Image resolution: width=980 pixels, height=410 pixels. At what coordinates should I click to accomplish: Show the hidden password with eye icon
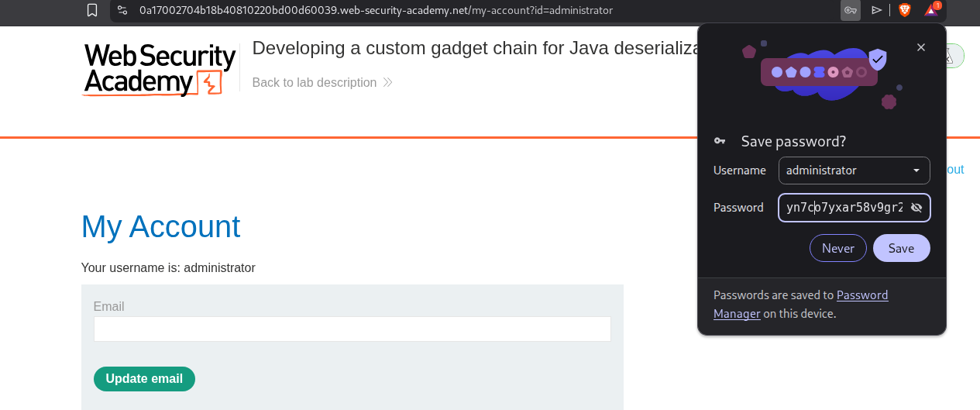coord(916,208)
